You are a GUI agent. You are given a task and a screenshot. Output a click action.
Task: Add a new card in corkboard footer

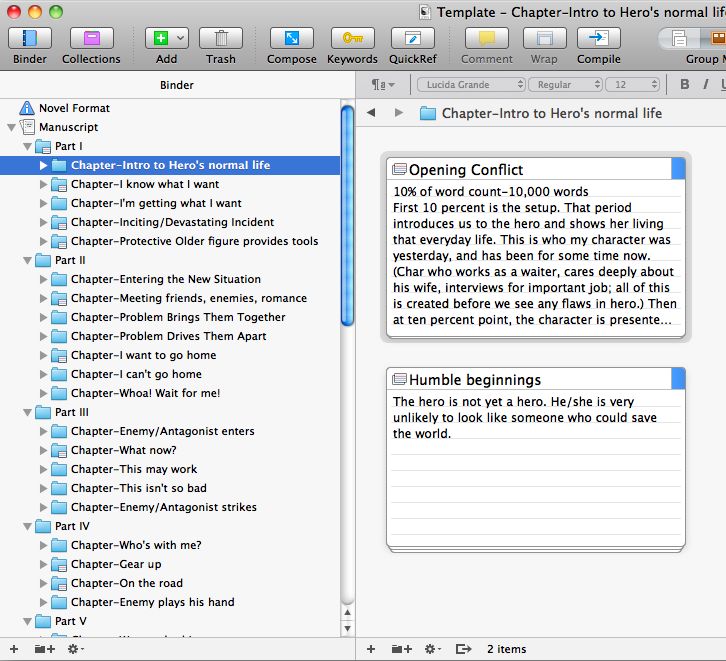[x=371, y=649]
